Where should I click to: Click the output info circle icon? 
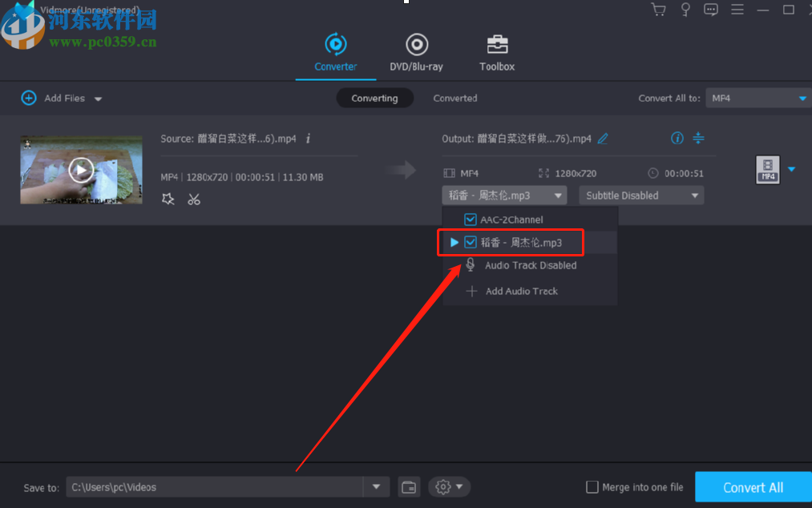tap(677, 138)
